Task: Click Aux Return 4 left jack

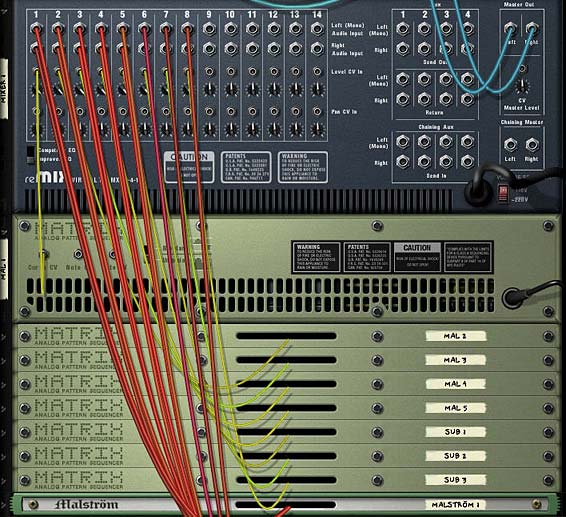Action: pyautogui.click(x=467, y=79)
